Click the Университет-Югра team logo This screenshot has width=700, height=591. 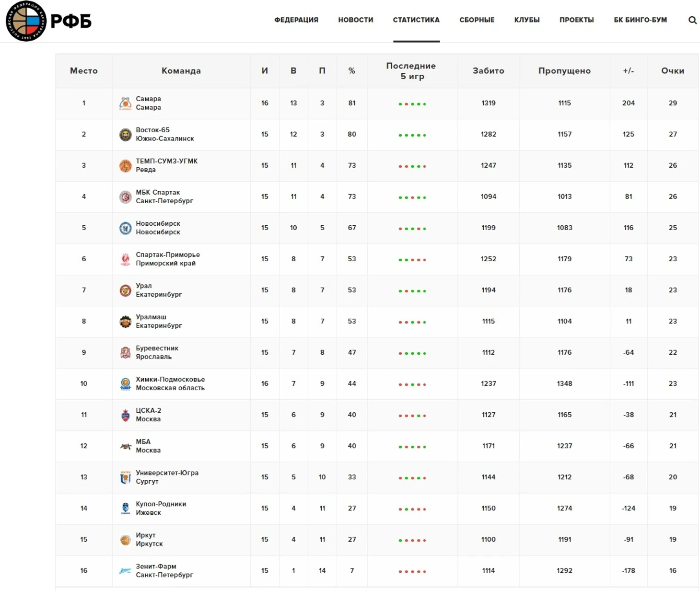point(125,477)
